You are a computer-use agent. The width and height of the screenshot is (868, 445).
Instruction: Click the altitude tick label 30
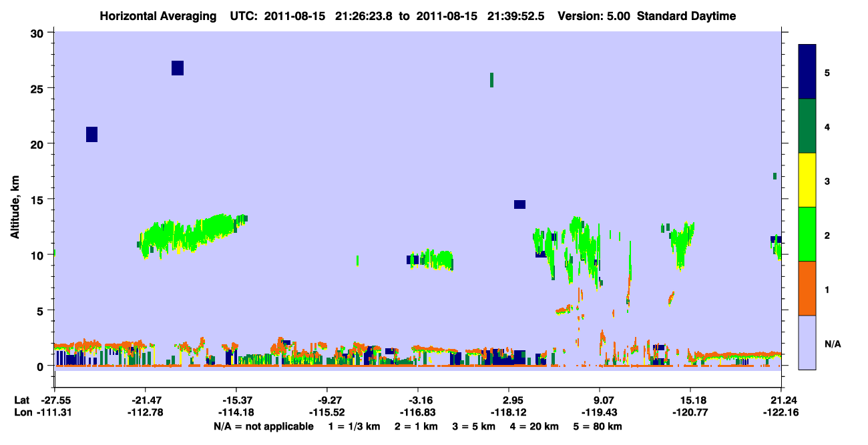[x=39, y=33]
